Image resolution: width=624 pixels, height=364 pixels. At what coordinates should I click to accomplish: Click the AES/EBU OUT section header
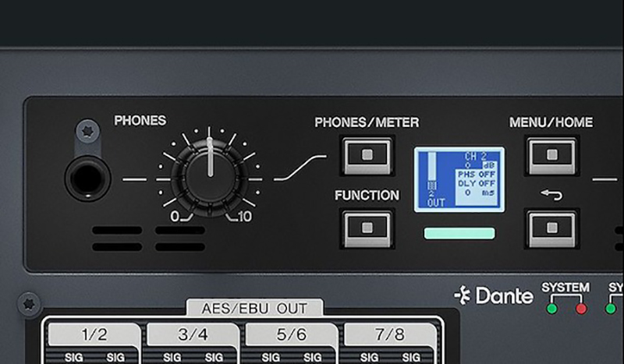point(254,308)
